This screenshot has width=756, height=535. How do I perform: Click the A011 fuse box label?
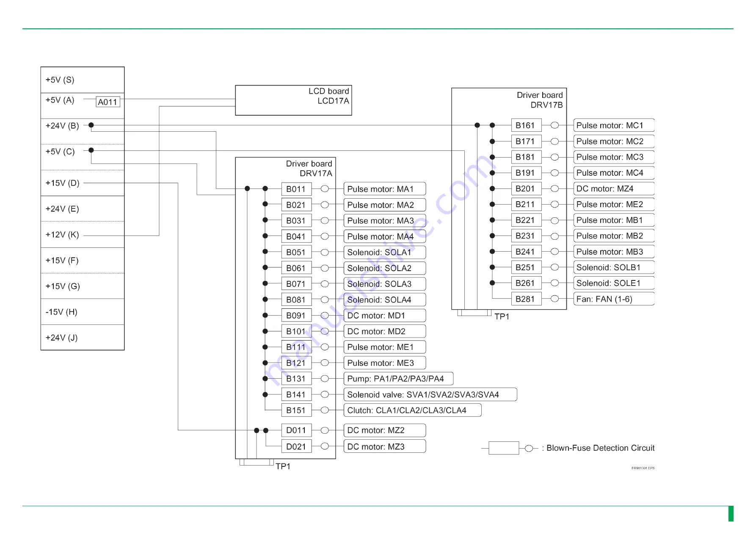point(108,102)
